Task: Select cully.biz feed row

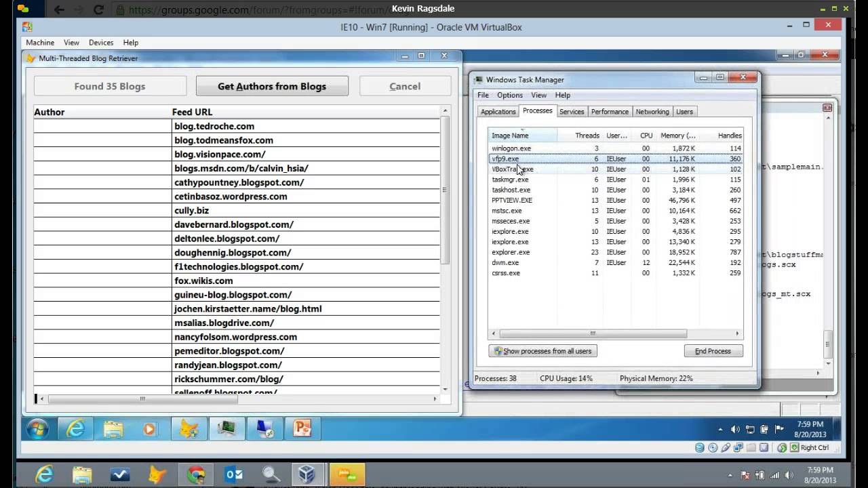Action: [x=237, y=210]
